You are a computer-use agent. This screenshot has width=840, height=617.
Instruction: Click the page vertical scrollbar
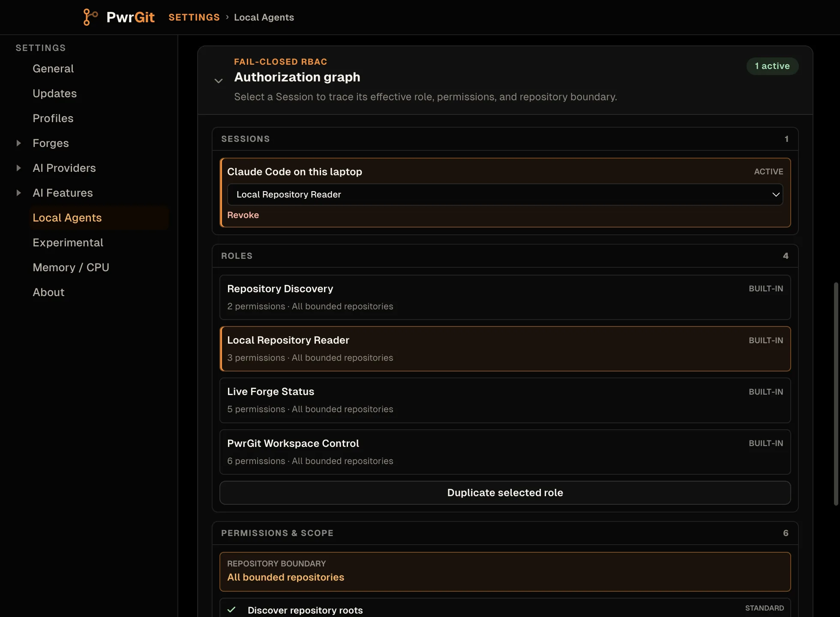click(x=836, y=394)
